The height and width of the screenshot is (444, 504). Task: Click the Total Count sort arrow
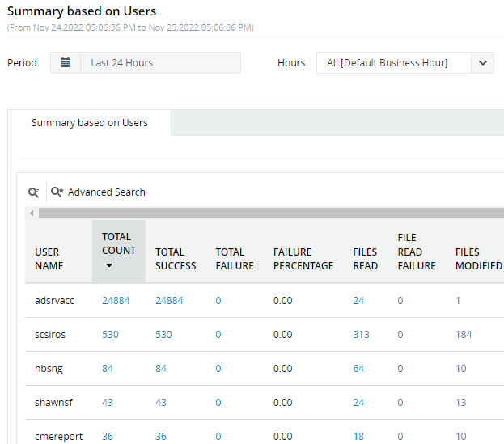click(x=108, y=265)
